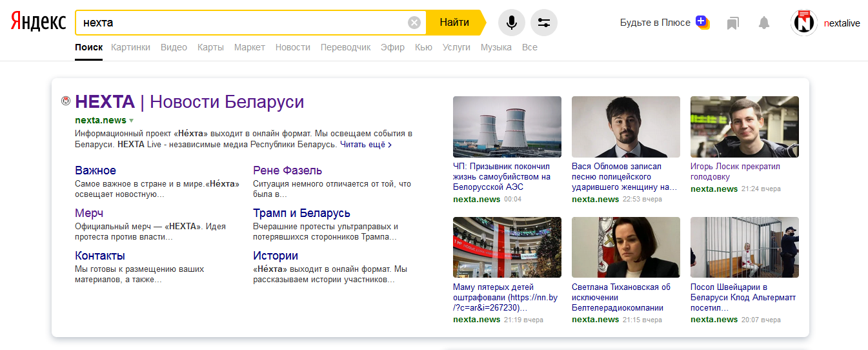Click the Yandex logo
Image resolution: width=868 pixels, height=350 pixels.
coord(38,23)
